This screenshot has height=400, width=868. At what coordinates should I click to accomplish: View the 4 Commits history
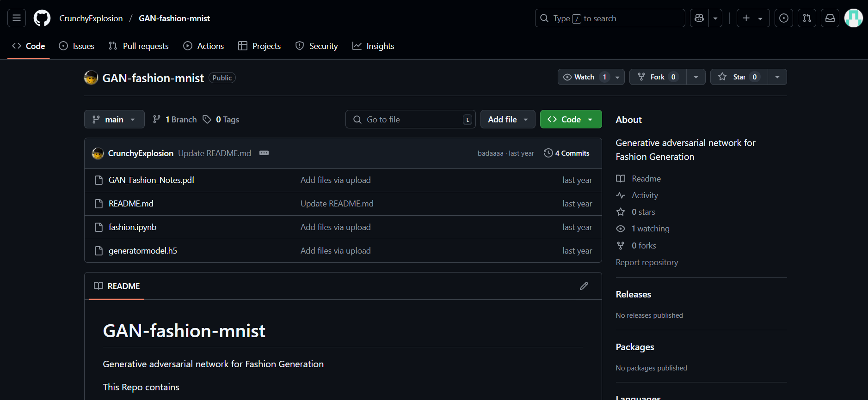point(567,153)
